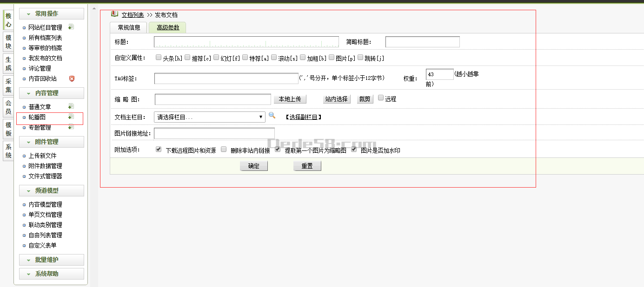Click magnifier icon next to column dropdown

[x=272, y=116]
